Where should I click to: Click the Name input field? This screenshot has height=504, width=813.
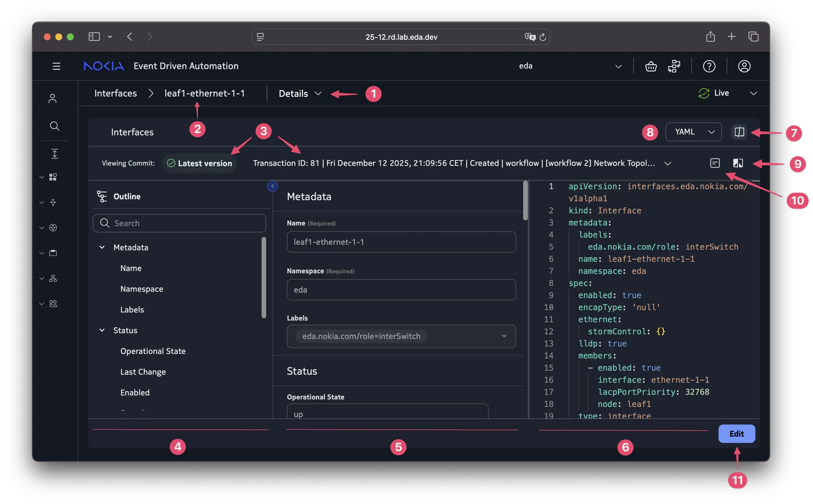401,242
